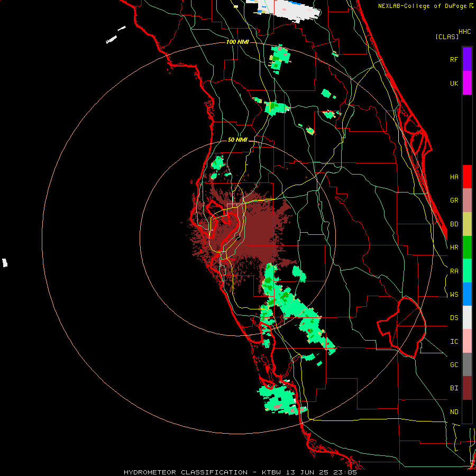Select the GR legend label

(x=454, y=200)
